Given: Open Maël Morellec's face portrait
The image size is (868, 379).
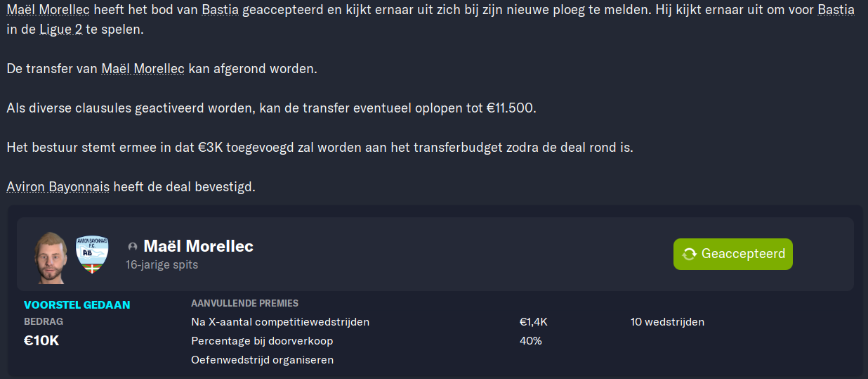Looking at the screenshot, I should [51, 256].
